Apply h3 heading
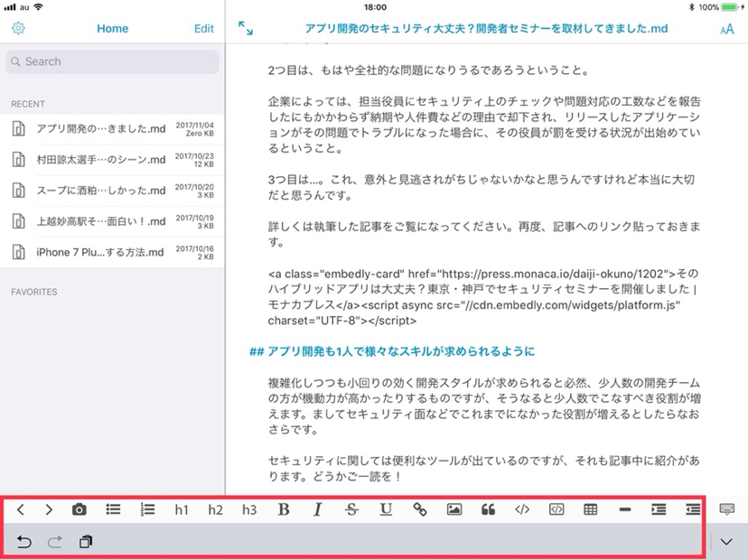The width and height of the screenshot is (748, 560). pyautogui.click(x=249, y=510)
